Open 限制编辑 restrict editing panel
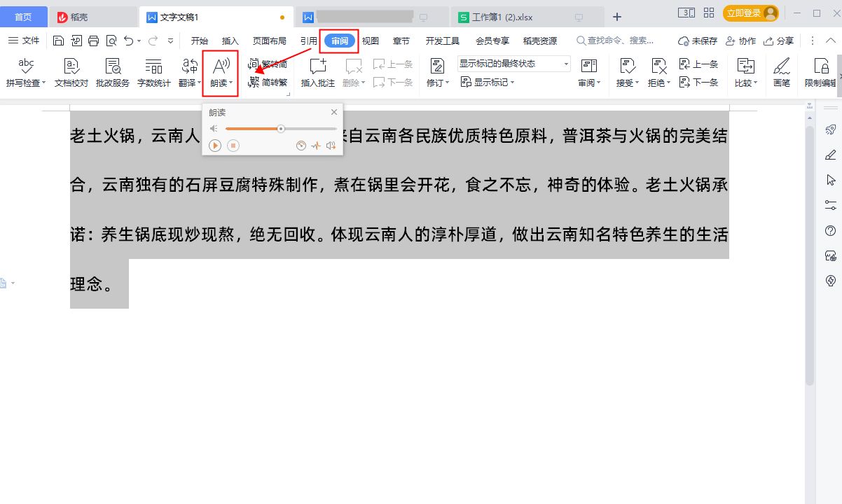 pos(820,72)
